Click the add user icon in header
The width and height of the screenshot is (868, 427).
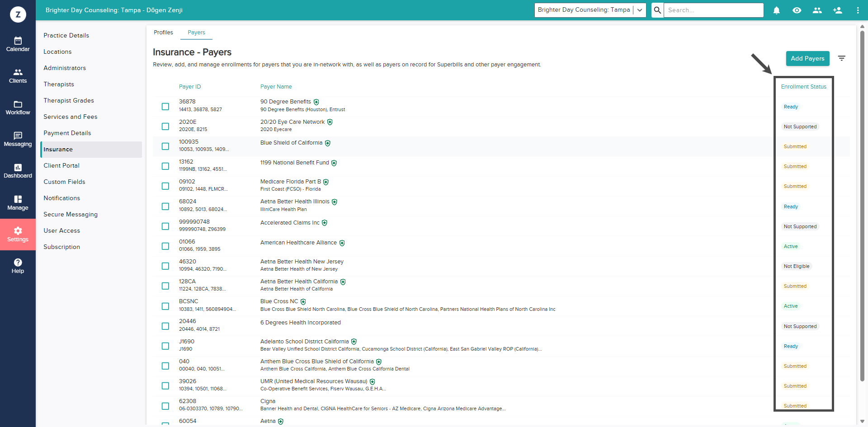(837, 10)
